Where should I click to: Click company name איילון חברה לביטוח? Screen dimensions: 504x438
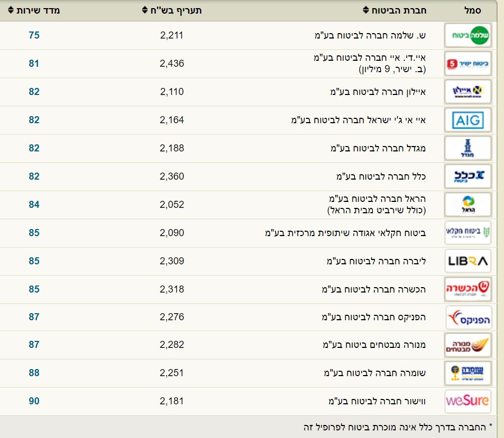point(378,92)
